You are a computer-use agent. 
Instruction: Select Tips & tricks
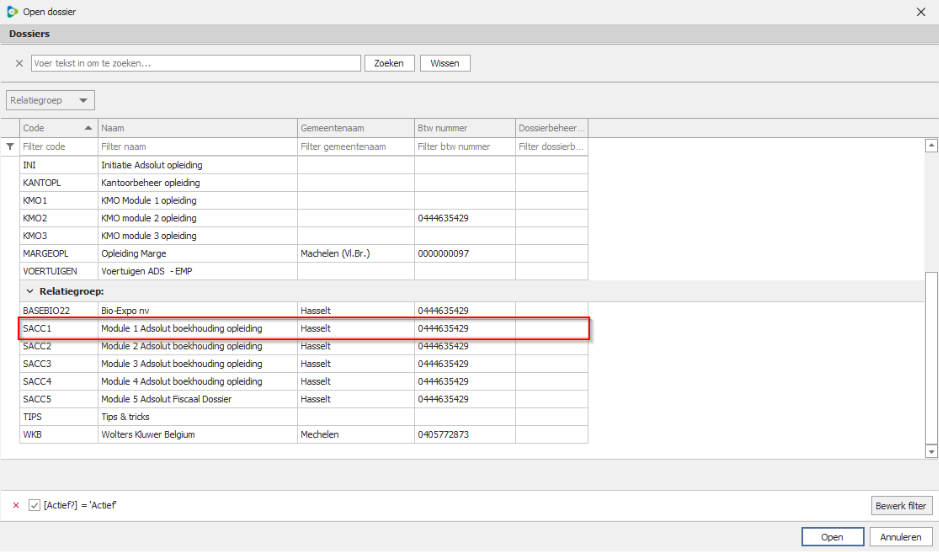tap(125, 417)
